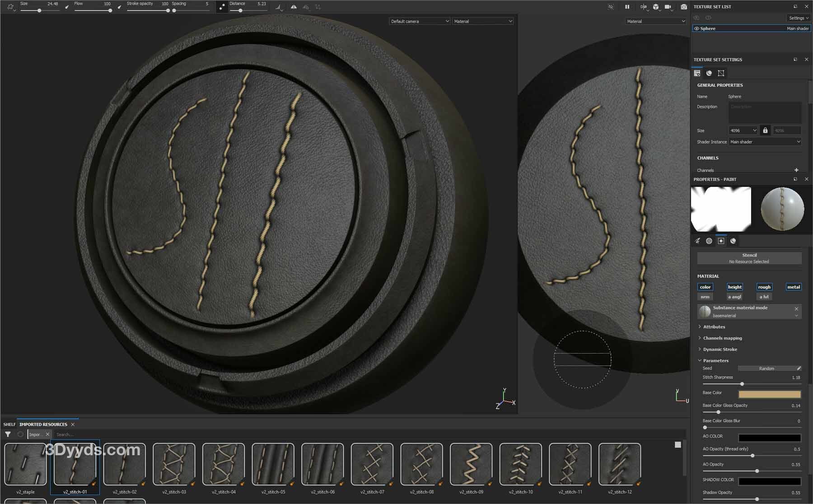Expand the Channels mapping section

click(x=722, y=338)
